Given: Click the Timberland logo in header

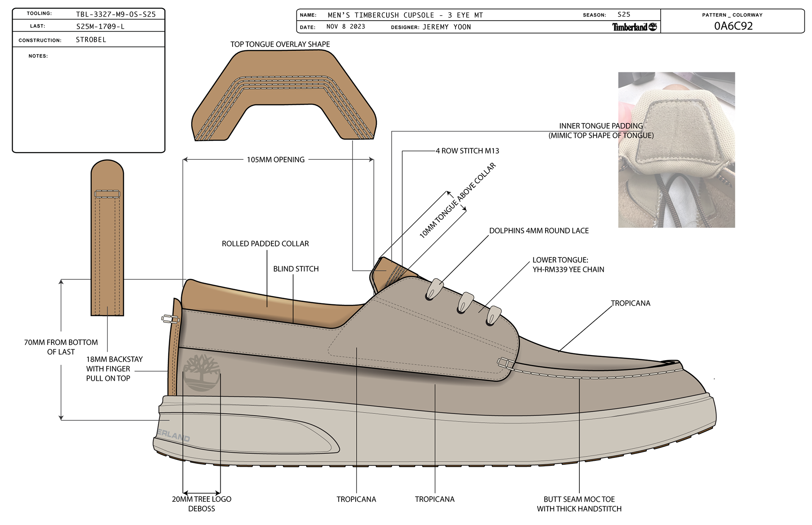Looking at the screenshot, I should (x=634, y=27).
